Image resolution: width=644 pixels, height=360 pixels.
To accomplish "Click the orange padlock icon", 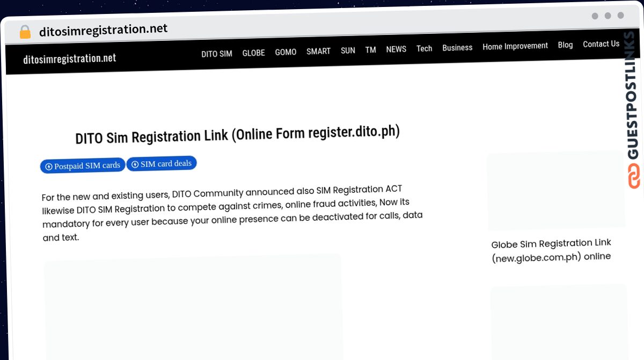I will pyautogui.click(x=25, y=32).
